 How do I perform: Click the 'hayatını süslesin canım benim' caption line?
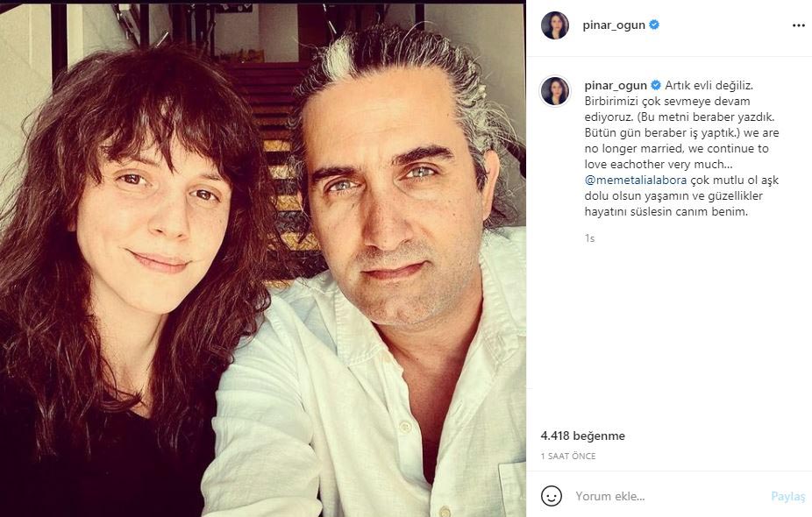coord(666,211)
